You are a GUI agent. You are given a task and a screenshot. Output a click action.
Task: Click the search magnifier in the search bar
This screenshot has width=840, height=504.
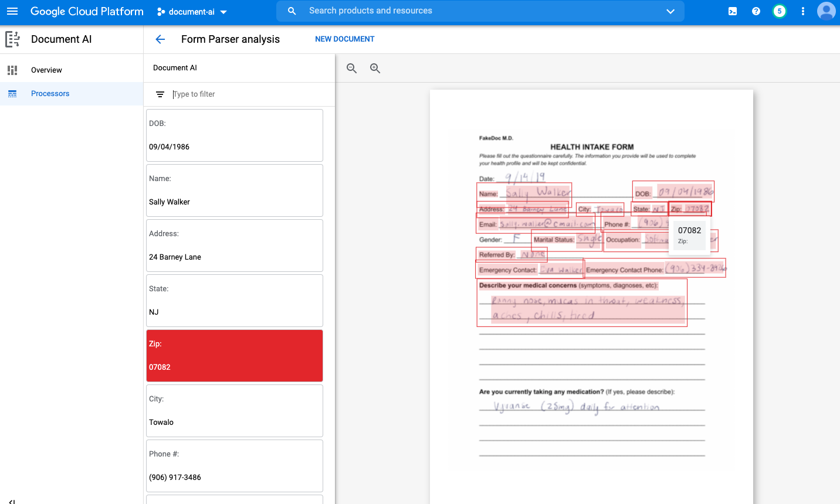[x=292, y=11]
